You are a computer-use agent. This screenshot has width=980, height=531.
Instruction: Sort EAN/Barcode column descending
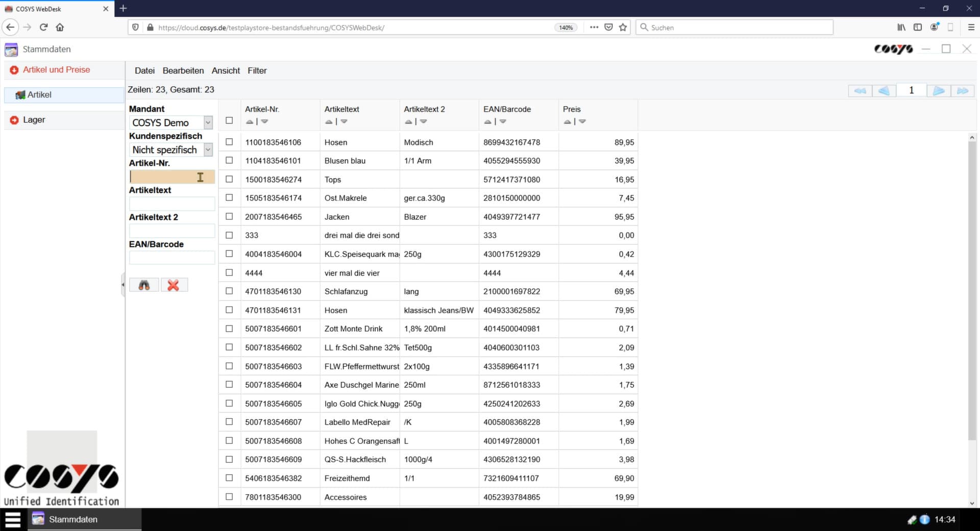[503, 121]
